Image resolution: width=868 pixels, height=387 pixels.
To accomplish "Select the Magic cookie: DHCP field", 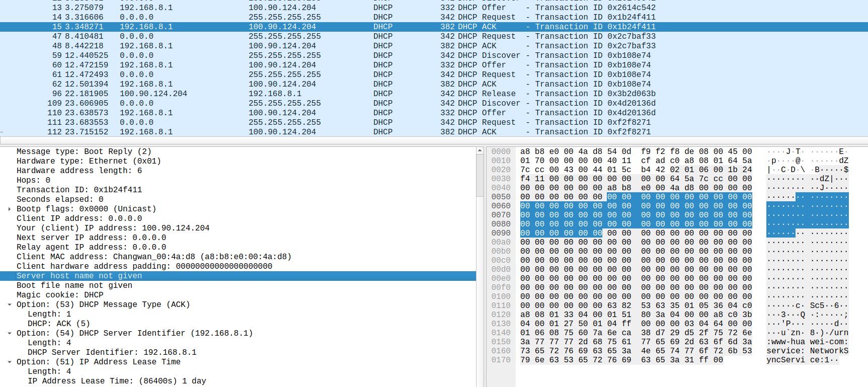I will 59,295.
